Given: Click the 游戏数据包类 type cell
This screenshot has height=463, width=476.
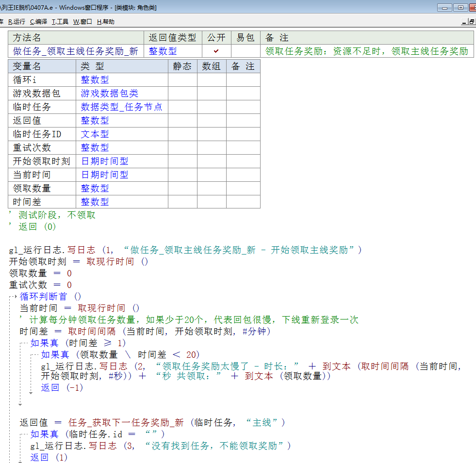Looking at the screenshot, I should (109, 94).
